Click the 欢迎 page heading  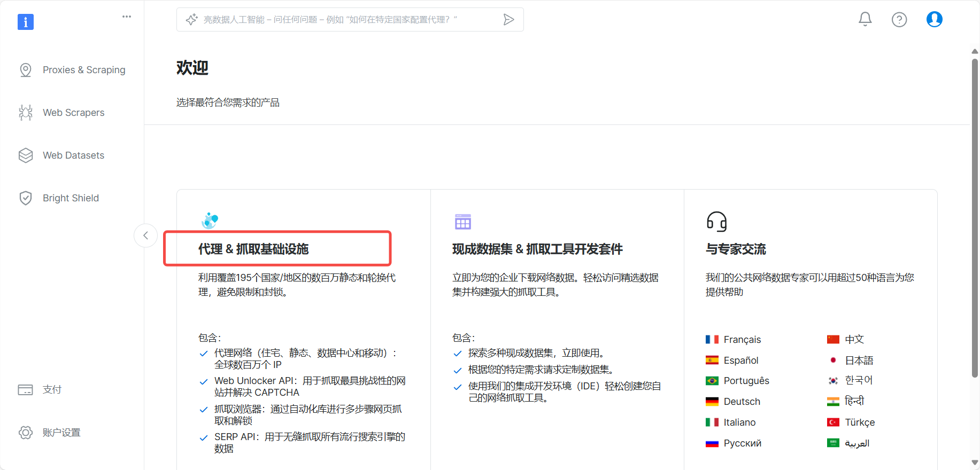click(x=192, y=68)
